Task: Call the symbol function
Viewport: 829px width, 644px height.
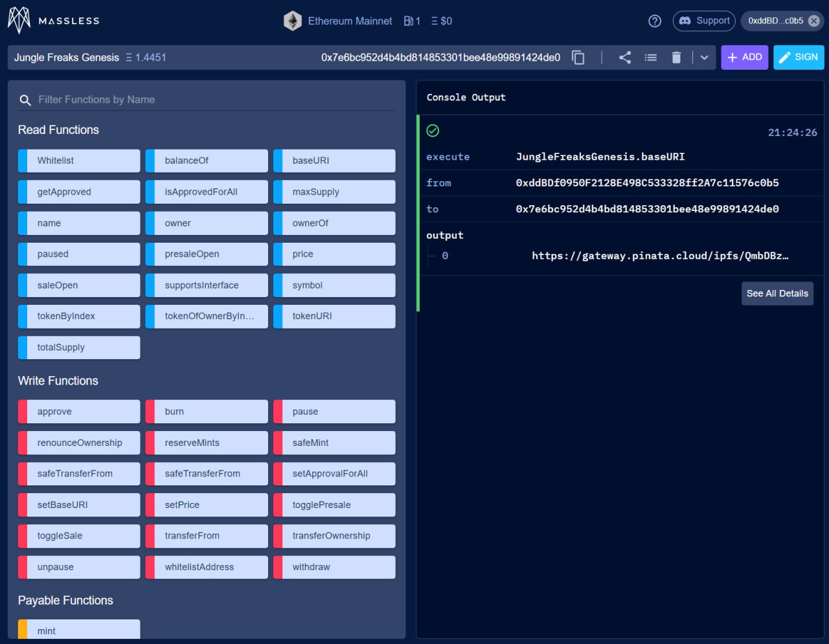Action: tap(334, 285)
